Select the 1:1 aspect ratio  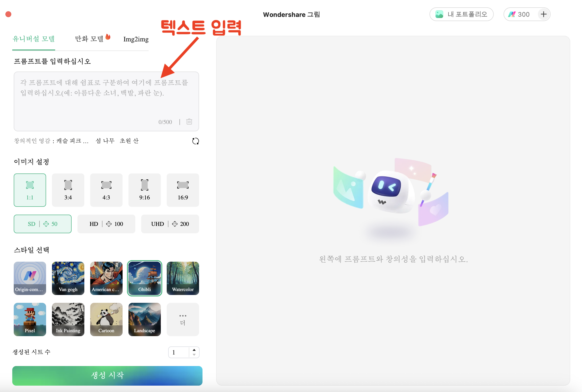30,190
